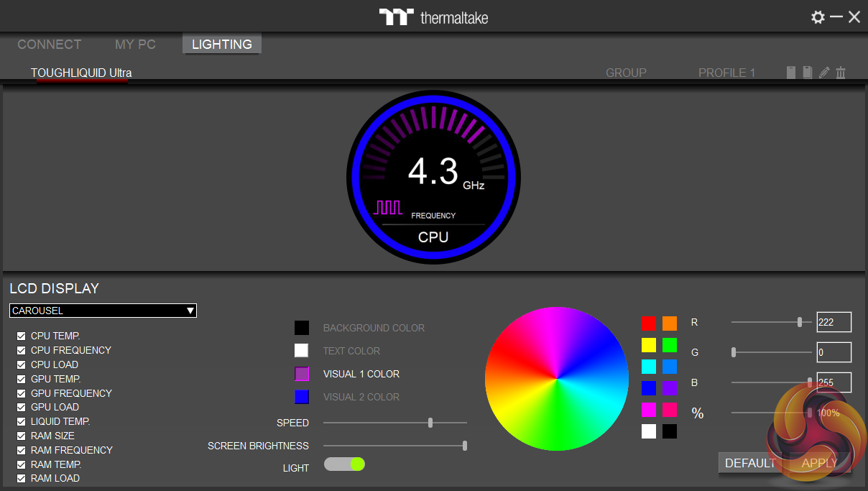Pick the white preset color swatch
This screenshot has width=868, height=491.
[649, 431]
